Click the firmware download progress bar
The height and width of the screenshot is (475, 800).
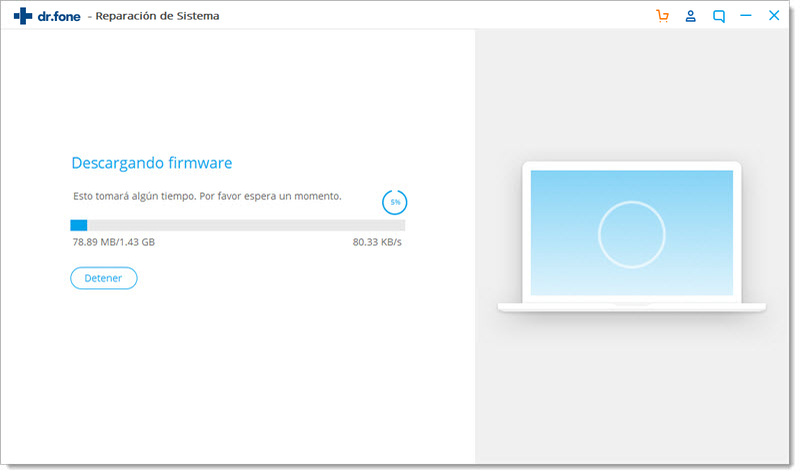pyautogui.click(x=238, y=225)
